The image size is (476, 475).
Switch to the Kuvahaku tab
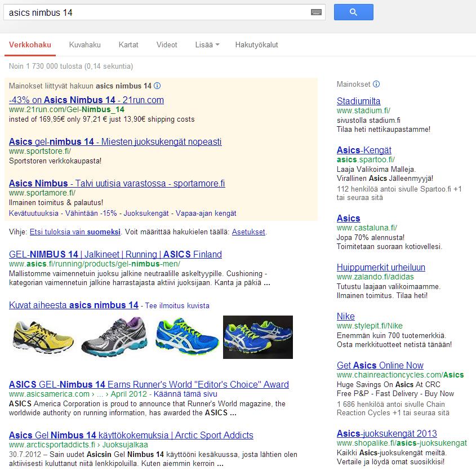coord(84,45)
